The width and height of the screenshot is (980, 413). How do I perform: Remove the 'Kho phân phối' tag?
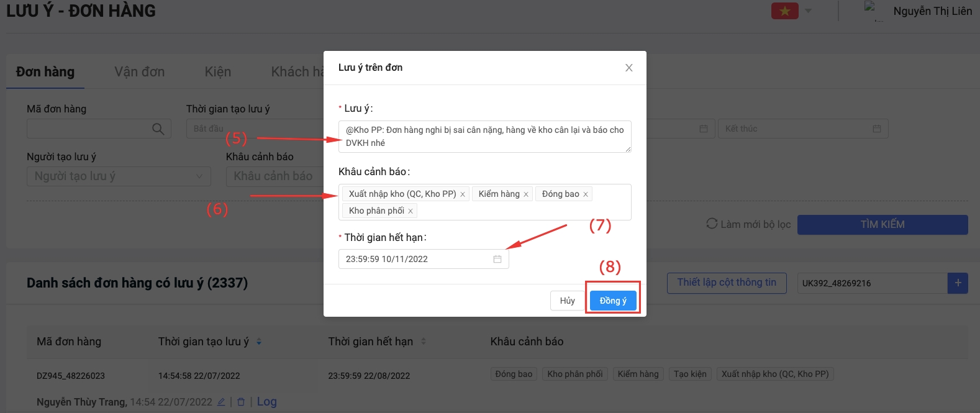[x=411, y=211]
